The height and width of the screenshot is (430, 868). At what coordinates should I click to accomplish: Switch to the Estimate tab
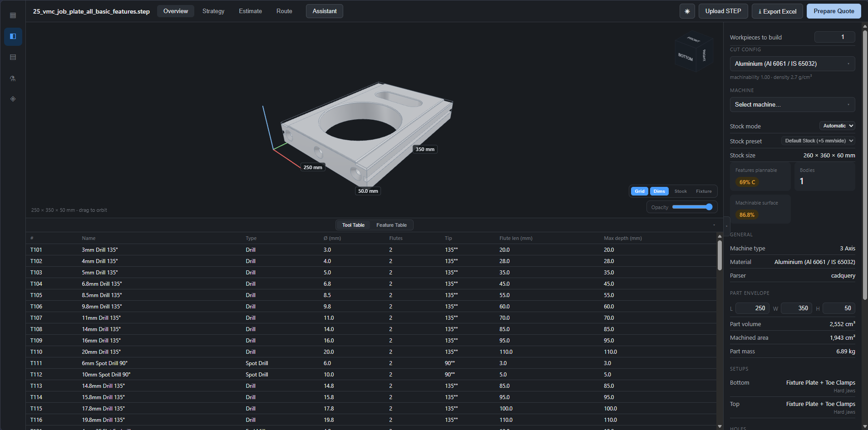coord(250,11)
